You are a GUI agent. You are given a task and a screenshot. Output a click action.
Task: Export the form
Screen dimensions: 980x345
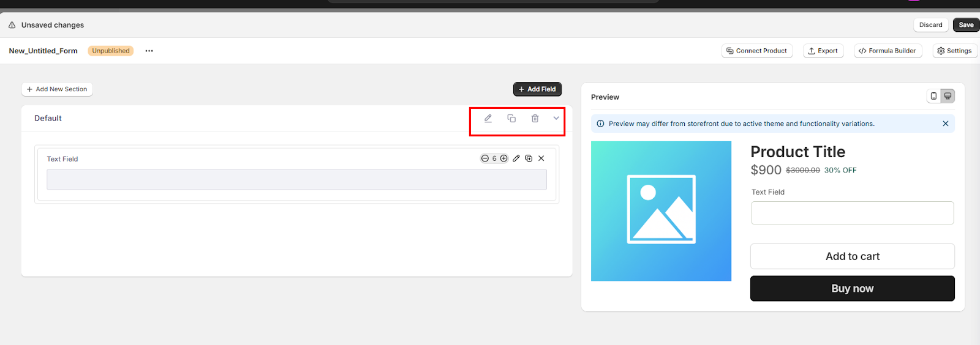[823, 51]
